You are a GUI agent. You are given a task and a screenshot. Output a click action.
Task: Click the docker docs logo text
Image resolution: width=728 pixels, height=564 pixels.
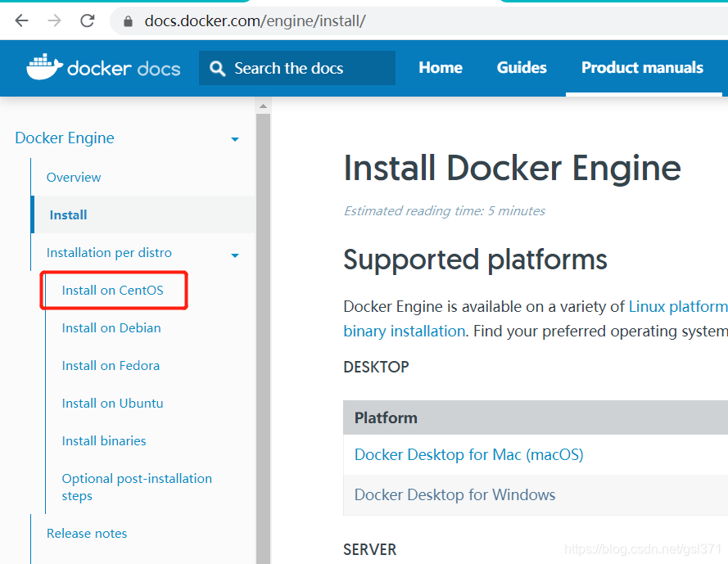(x=124, y=69)
